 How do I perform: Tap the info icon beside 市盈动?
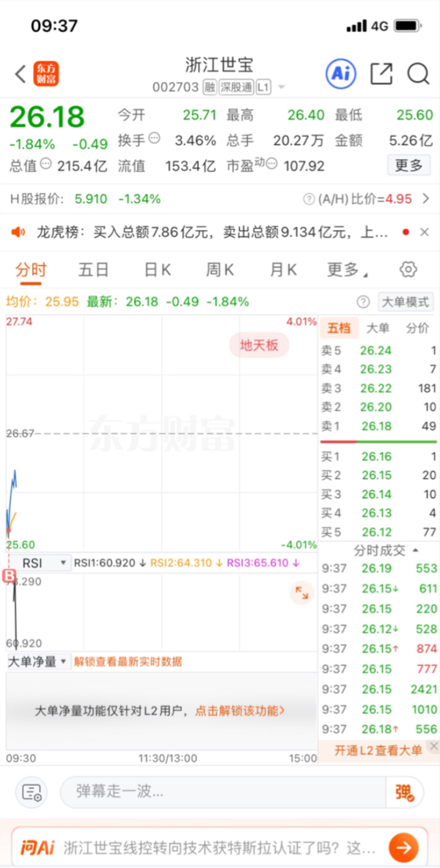pyautogui.click(x=272, y=164)
